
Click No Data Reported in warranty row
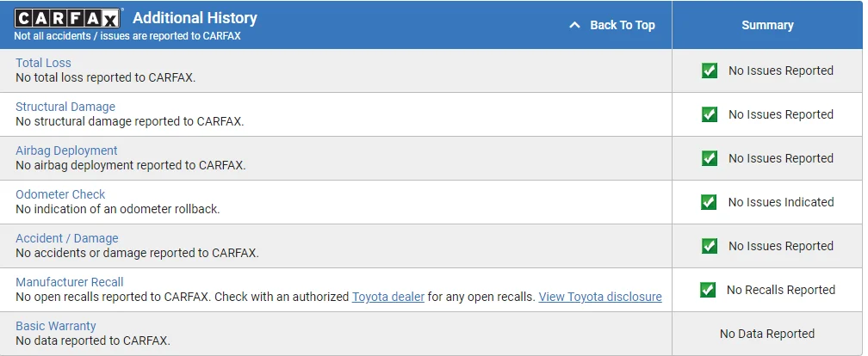tap(767, 334)
